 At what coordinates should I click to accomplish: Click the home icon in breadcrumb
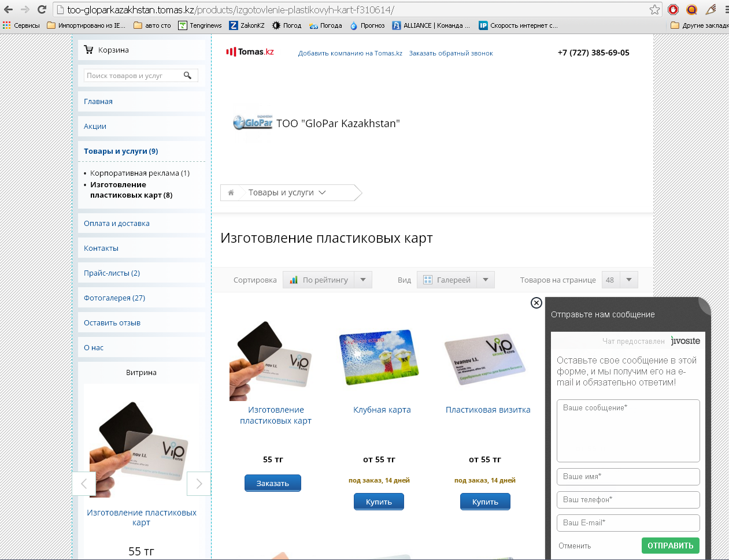tap(231, 192)
